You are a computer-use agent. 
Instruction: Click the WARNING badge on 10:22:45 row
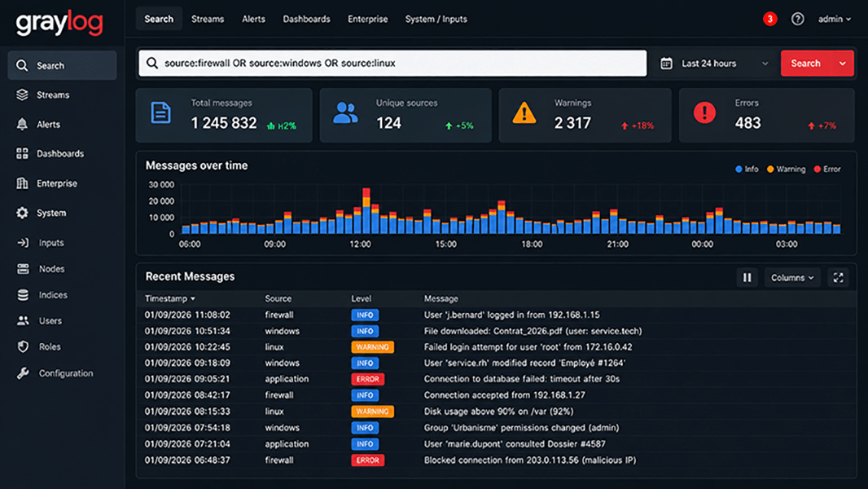(x=373, y=347)
